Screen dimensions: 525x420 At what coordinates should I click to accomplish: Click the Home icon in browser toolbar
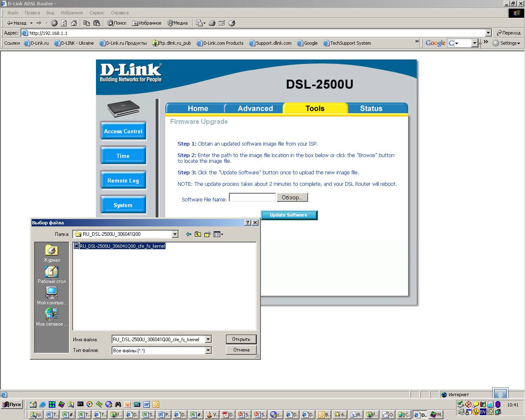pyautogui.click(x=74, y=23)
